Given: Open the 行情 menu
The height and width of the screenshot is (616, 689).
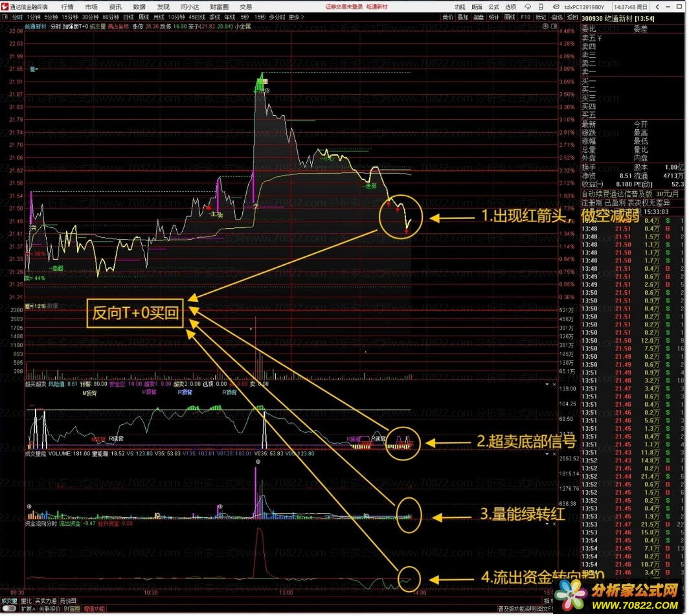Looking at the screenshot, I should point(67,7).
